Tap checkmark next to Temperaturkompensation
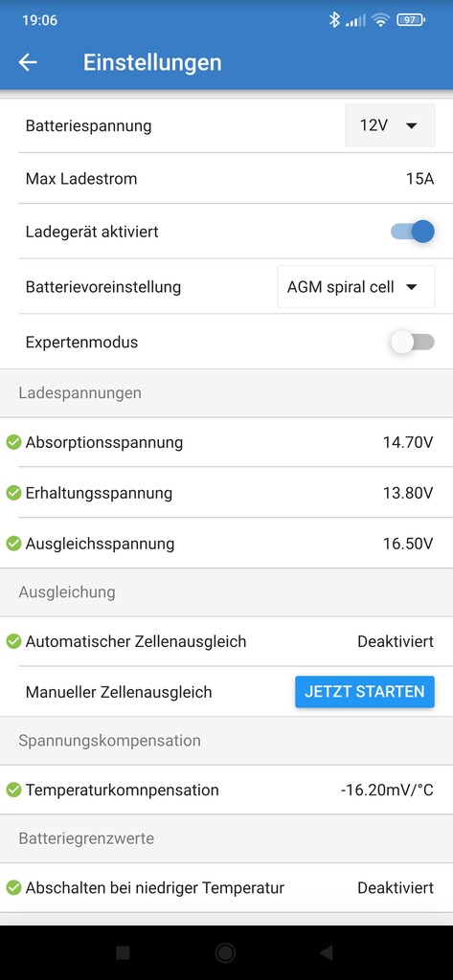The image size is (453, 980). tap(13, 790)
